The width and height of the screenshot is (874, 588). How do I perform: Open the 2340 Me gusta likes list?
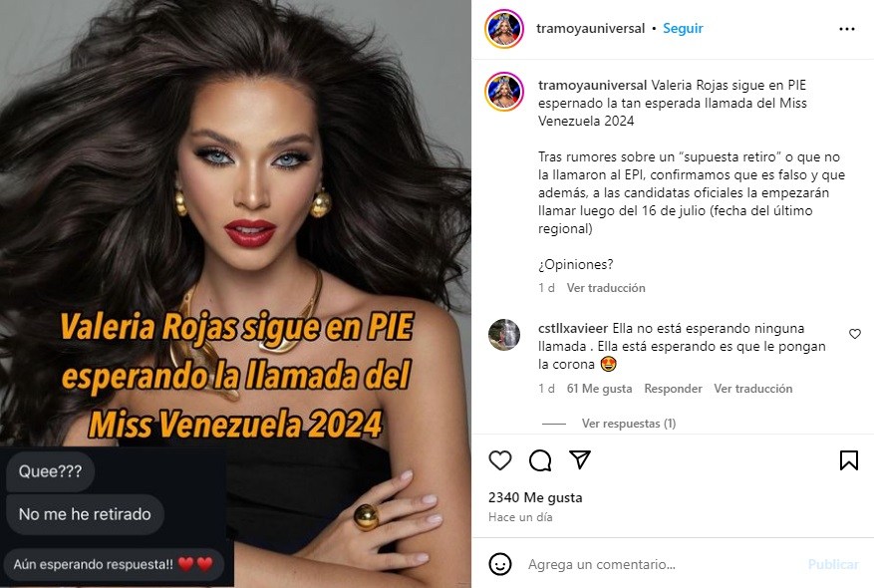535,497
